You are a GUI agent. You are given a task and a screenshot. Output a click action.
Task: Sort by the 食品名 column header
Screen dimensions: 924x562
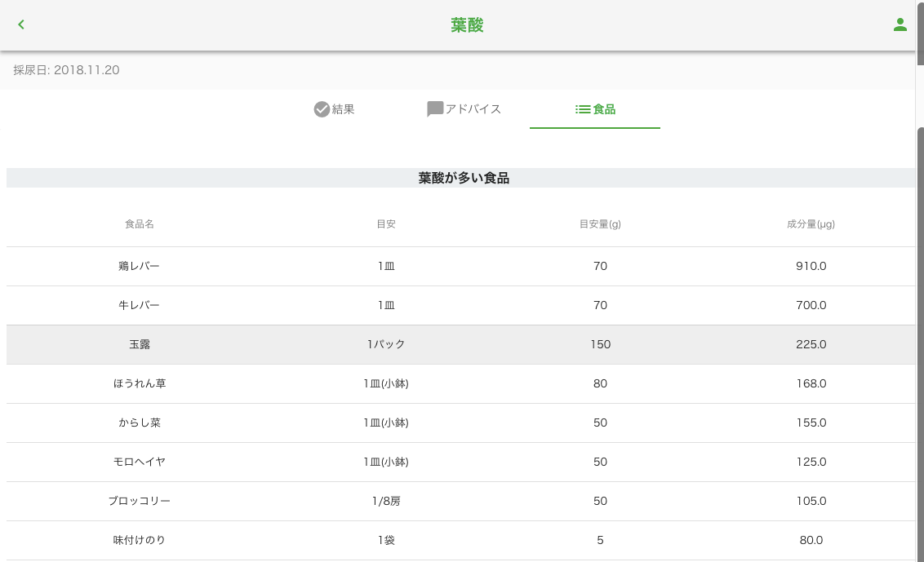(139, 224)
